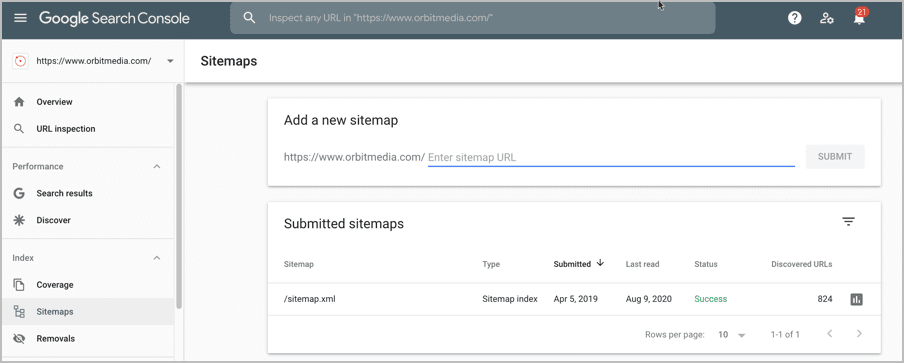Click the 824 discovered URLs value
Screen dimensions: 904x363
click(x=824, y=299)
